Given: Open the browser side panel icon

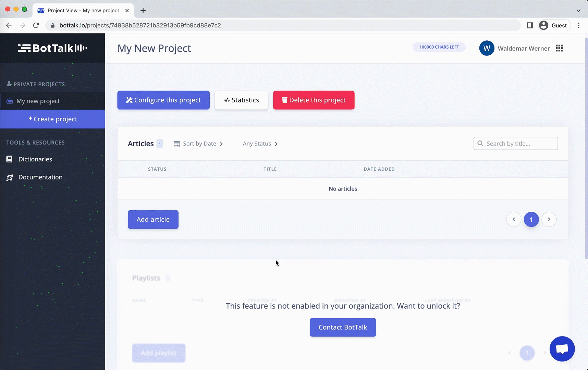Looking at the screenshot, I should [530, 25].
